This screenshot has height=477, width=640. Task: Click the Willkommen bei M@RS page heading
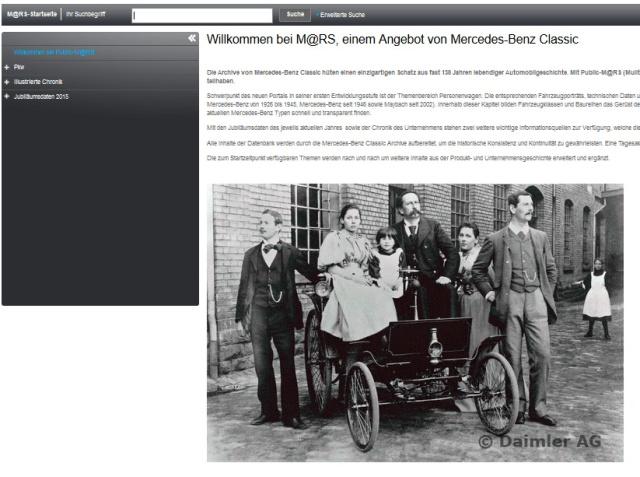tap(392, 40)
